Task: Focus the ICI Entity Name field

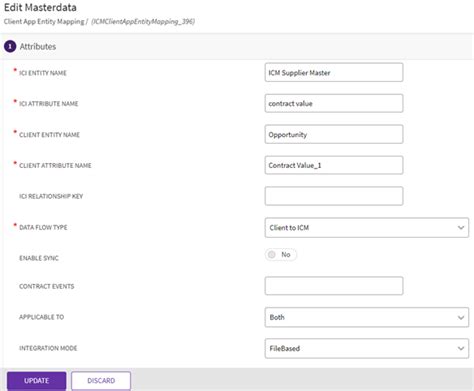Action: click(x=334, y=72)
